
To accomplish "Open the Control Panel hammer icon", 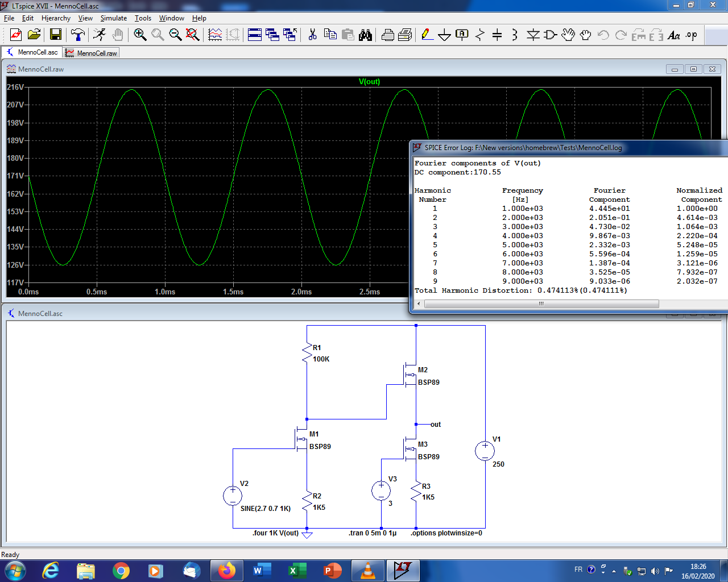I will click(x=78, y=35).
